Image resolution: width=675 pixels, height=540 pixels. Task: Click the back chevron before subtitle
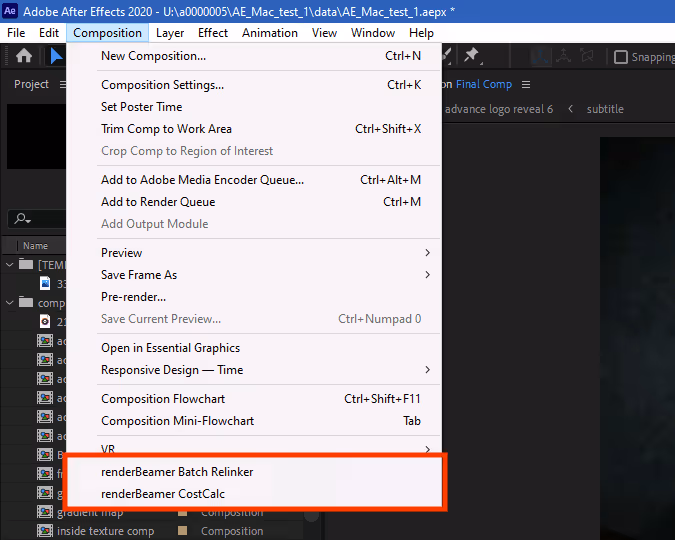coord(570,109)
